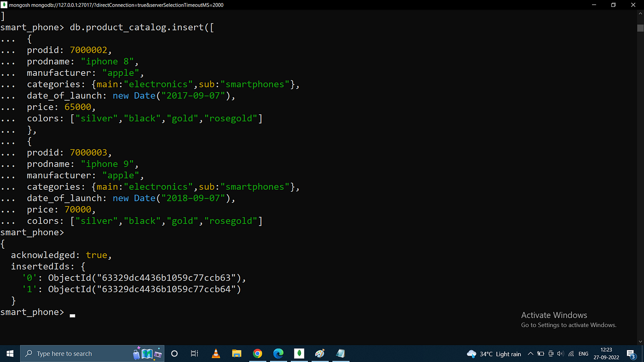
Task: Launch Microsoft Edge from the taskbar
Action: [x=278, y=353]
